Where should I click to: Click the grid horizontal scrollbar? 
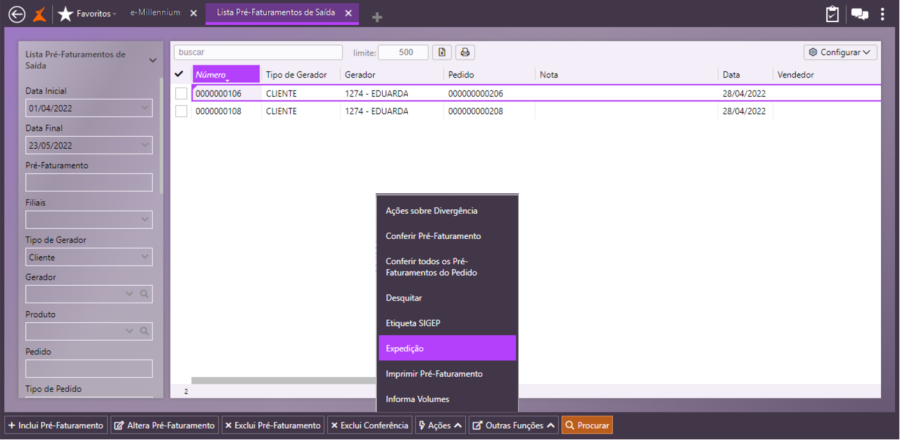coord(284,380)
